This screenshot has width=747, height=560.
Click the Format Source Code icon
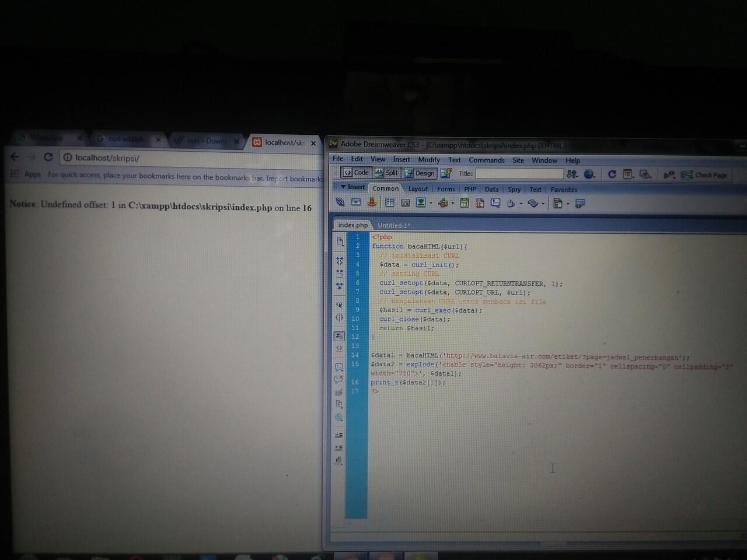point(339,461)
